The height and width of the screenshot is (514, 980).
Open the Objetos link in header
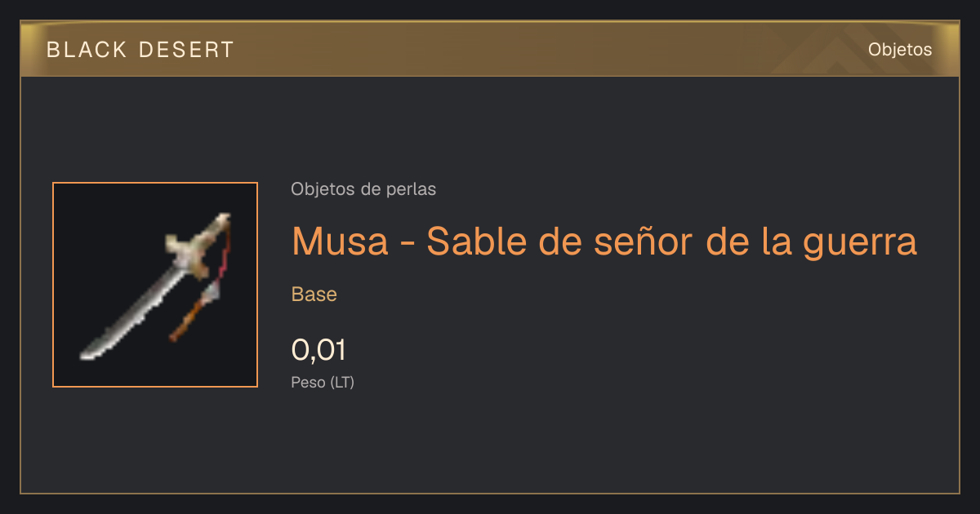(x=900, y=49)
